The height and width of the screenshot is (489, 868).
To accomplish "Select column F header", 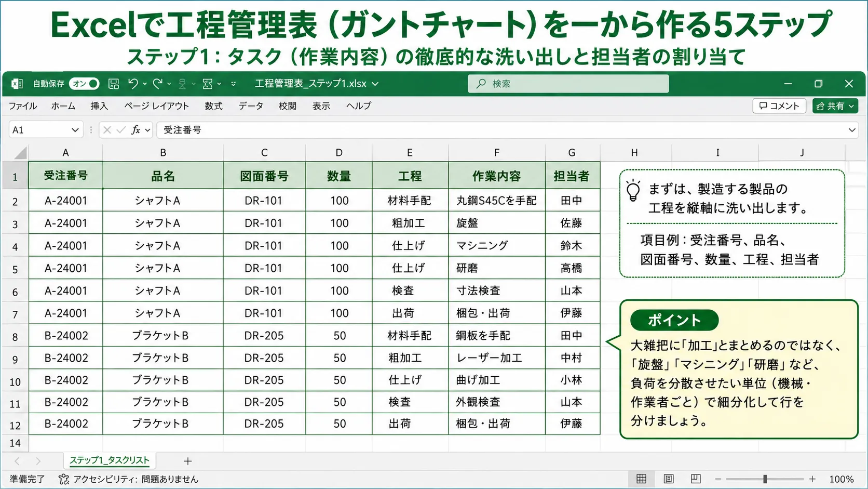I will (497, 153).
